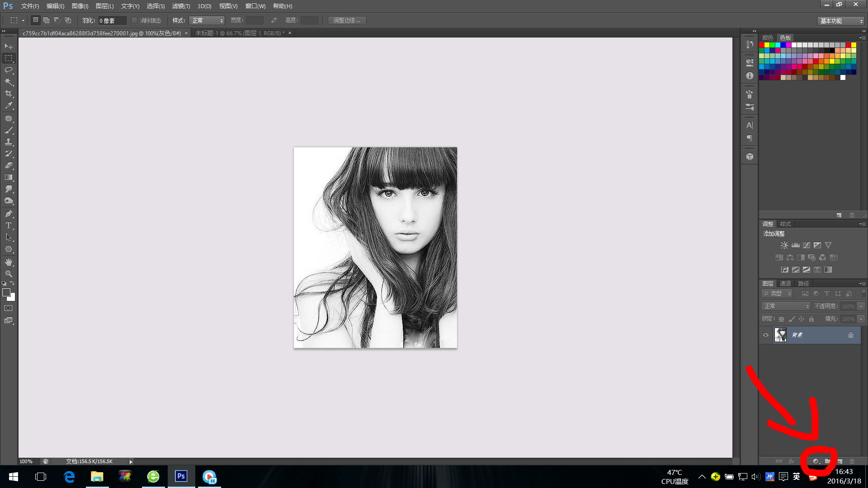Toggle the anti-alias checkbox
This screenshot has height=488, width=868.
134,20
